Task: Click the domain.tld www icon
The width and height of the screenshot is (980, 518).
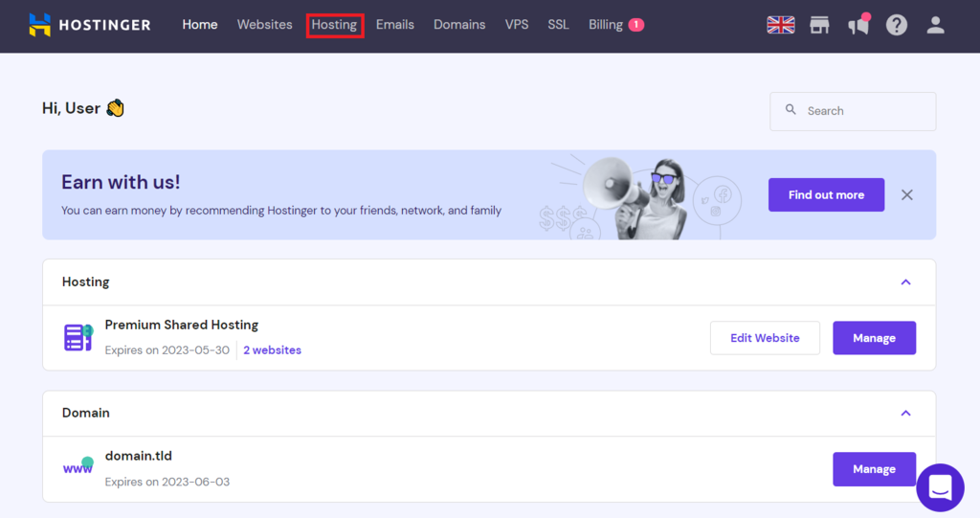Action: [x=78, y=468]
